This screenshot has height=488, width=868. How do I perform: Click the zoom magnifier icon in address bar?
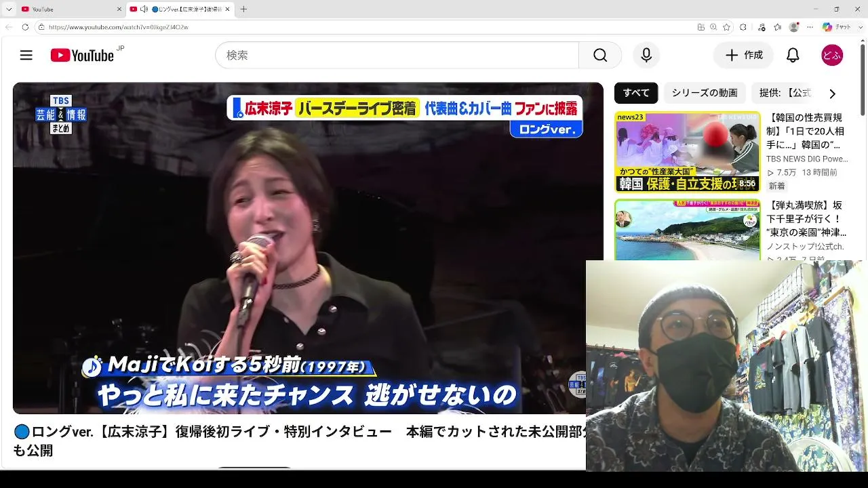[713, 27]
